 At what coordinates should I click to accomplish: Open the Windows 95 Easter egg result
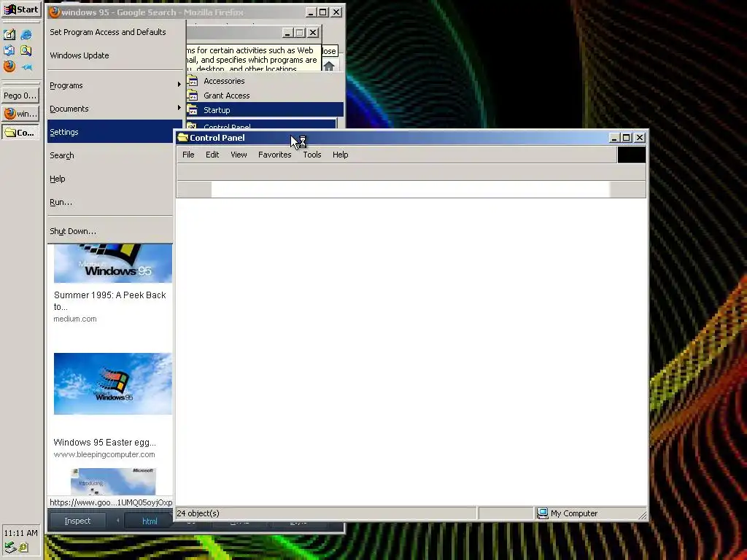104,442
